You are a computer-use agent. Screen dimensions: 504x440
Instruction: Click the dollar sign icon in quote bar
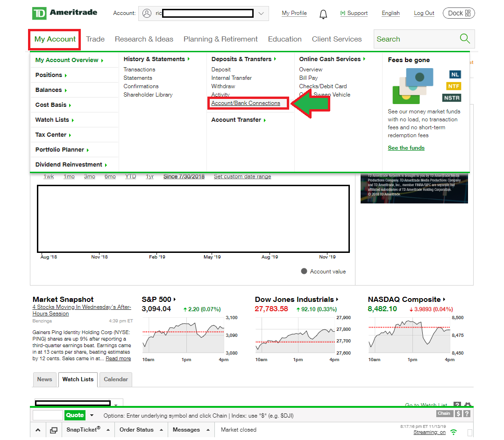tap(458, 413)
